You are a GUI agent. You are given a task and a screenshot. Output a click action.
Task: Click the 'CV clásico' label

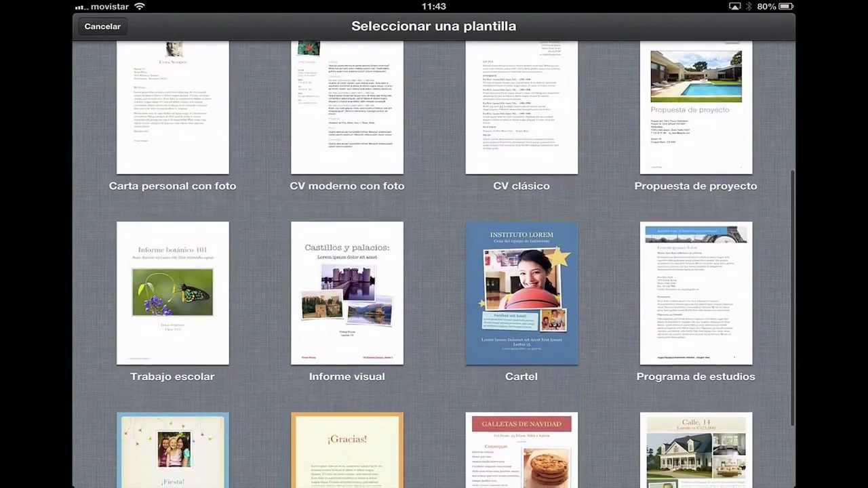coord(521,186)
